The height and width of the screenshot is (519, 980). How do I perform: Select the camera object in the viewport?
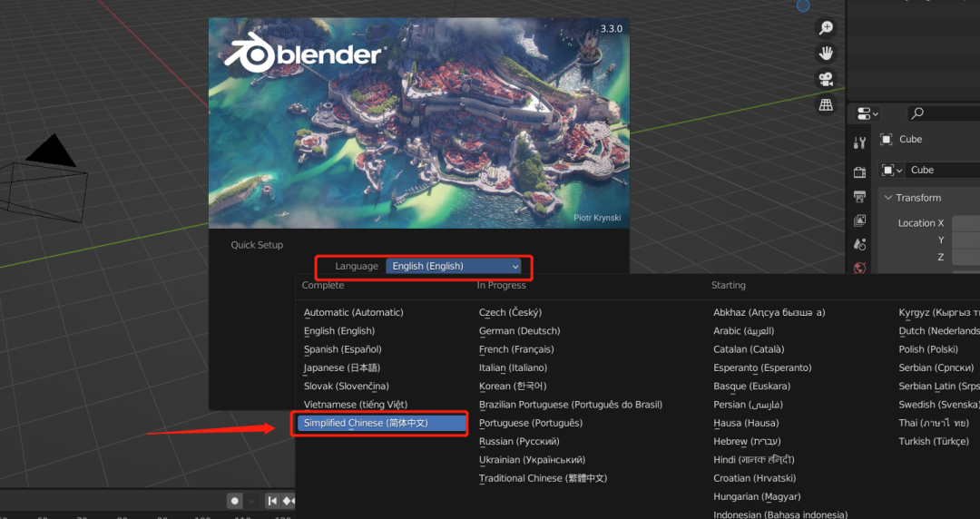coord(44,180)
